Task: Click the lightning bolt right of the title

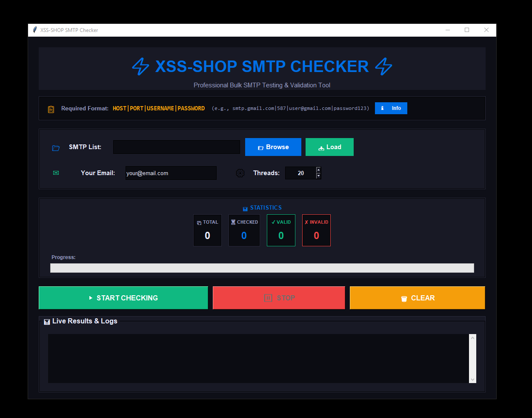Action: (x=383, y=66)
